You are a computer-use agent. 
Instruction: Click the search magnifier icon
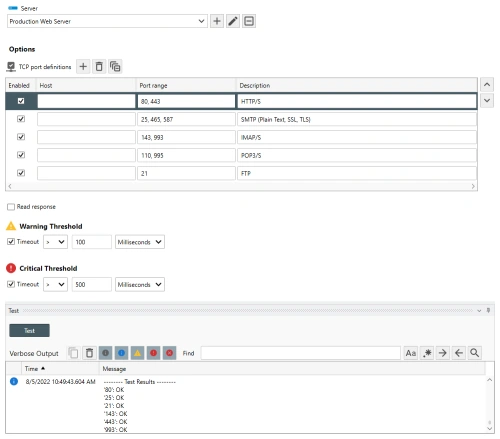pyautogui.click(x=475, y=353)
